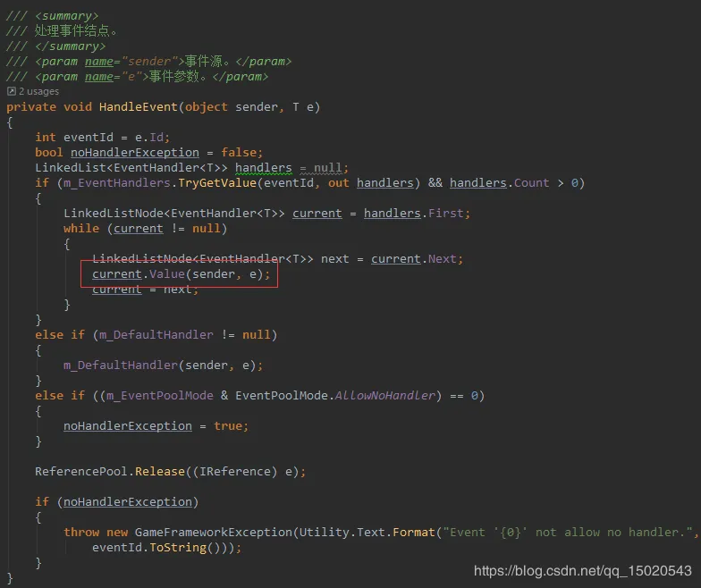The image size is (701, 588).
Task: Click the Release method call
Action: pyautogui.click(x=160, y=472)
